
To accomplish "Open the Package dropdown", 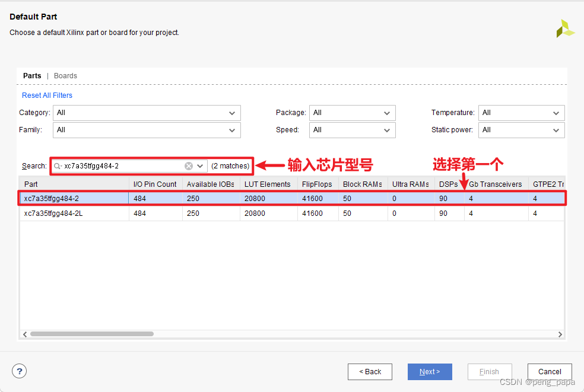I will (x=353, y=113).
